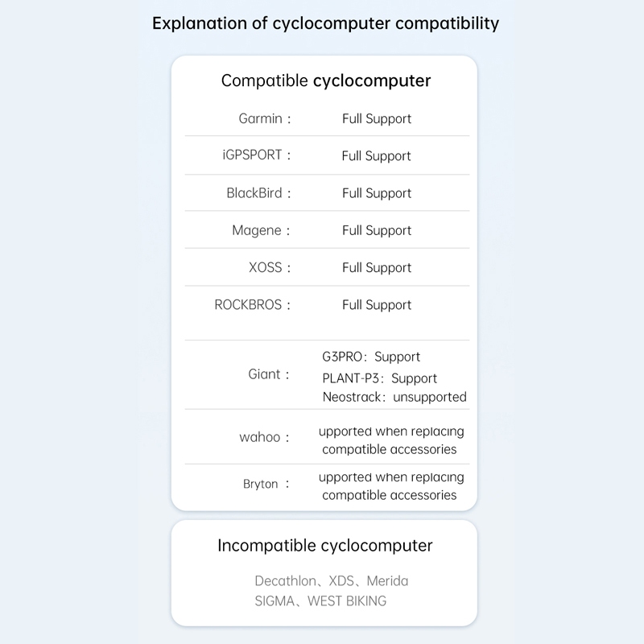Viewport: 644px width, 644px height.
Task: Select the Neostrack unsupported text
Action: pyautogui.click(x=394, y=397)
